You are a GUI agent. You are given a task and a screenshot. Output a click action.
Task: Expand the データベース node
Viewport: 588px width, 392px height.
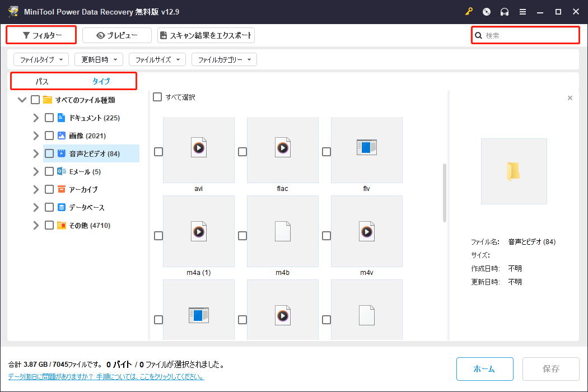pos(36,207)
